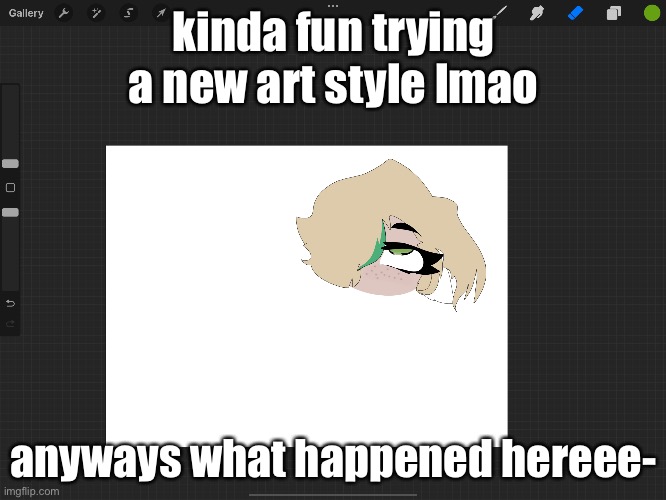Click the three-dot menu at top center
Screen dimensions: 666x500
pyautogui.click(x=333, y=6)
